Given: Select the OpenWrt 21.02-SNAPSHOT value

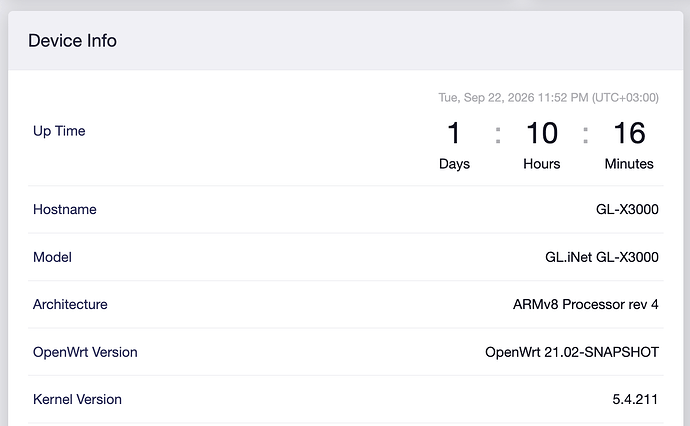Looking at the screenshot, I should point(572,352).
